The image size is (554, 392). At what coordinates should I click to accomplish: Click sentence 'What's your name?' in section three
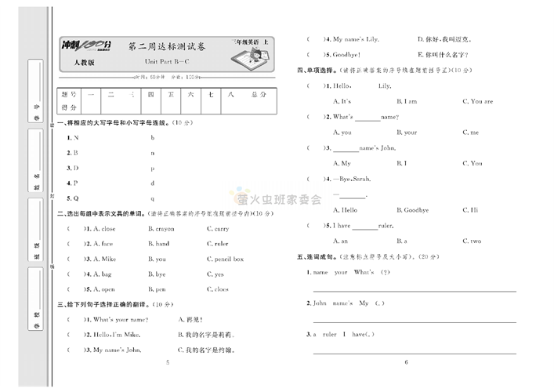pyautogui.click(x=121, y=320)
